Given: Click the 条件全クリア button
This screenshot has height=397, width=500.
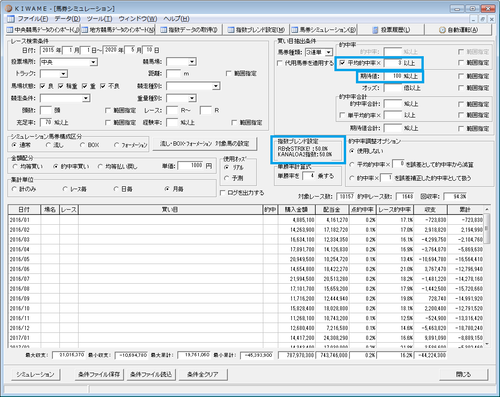Looking at the screenshot, I should [203, 374].
